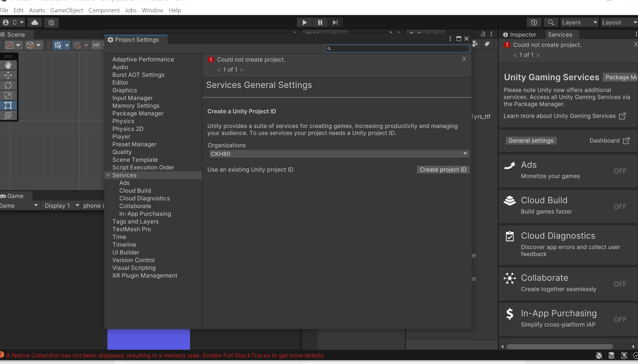
Task: Open the Unity Version Control toolbar icon
Action: click(51, 23)
